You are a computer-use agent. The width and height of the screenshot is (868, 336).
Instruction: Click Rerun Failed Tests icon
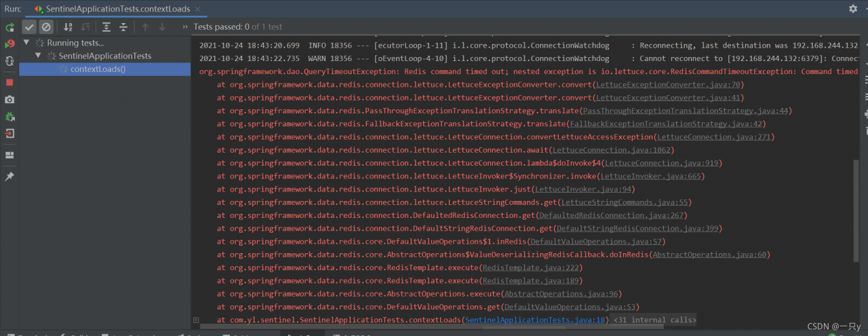click(x=9, y=44)
